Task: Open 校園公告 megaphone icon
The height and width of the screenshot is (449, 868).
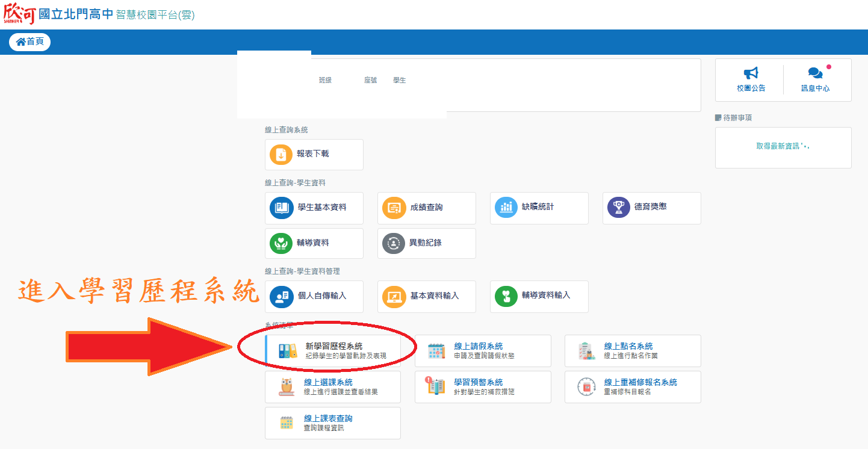Action: coord(751,73)
